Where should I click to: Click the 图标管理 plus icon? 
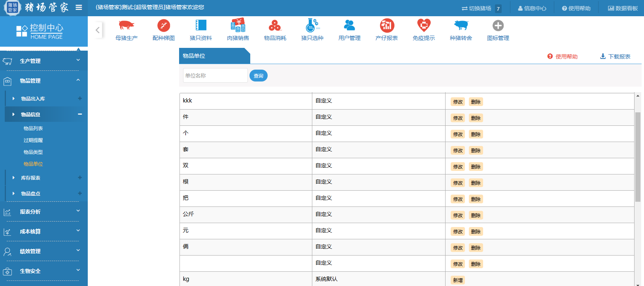tap(498, 26)
